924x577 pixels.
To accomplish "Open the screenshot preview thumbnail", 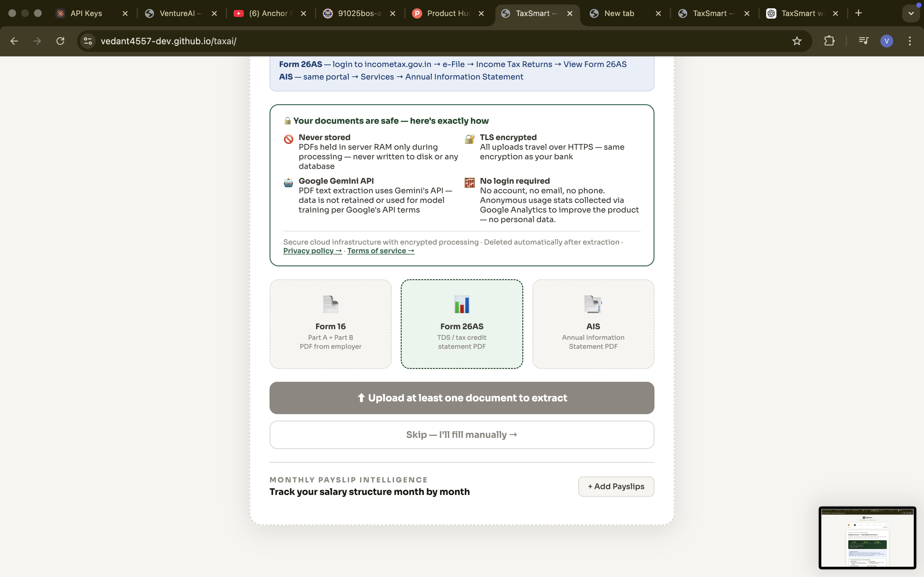I will 867,537.
